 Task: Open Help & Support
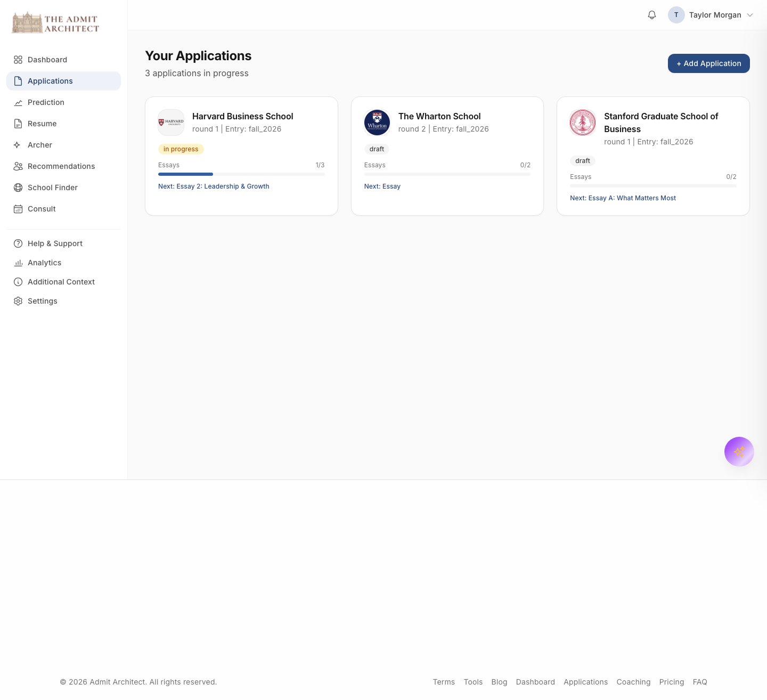55,243
